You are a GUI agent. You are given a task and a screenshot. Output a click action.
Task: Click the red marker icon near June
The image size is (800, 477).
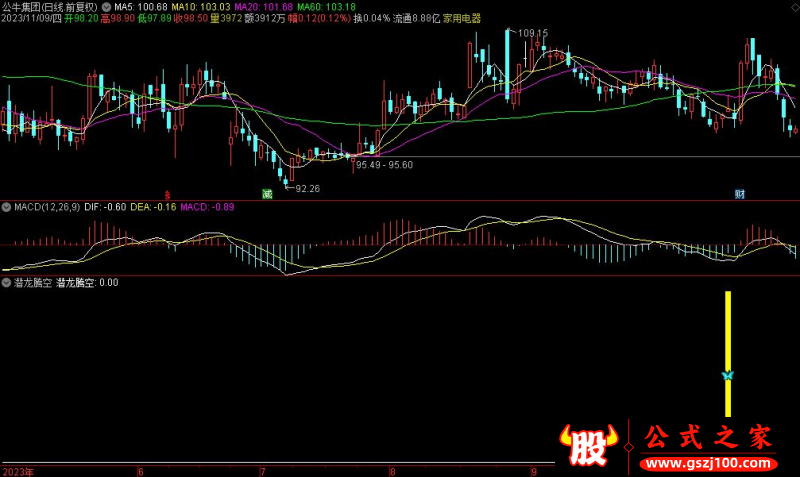(168, 192)
